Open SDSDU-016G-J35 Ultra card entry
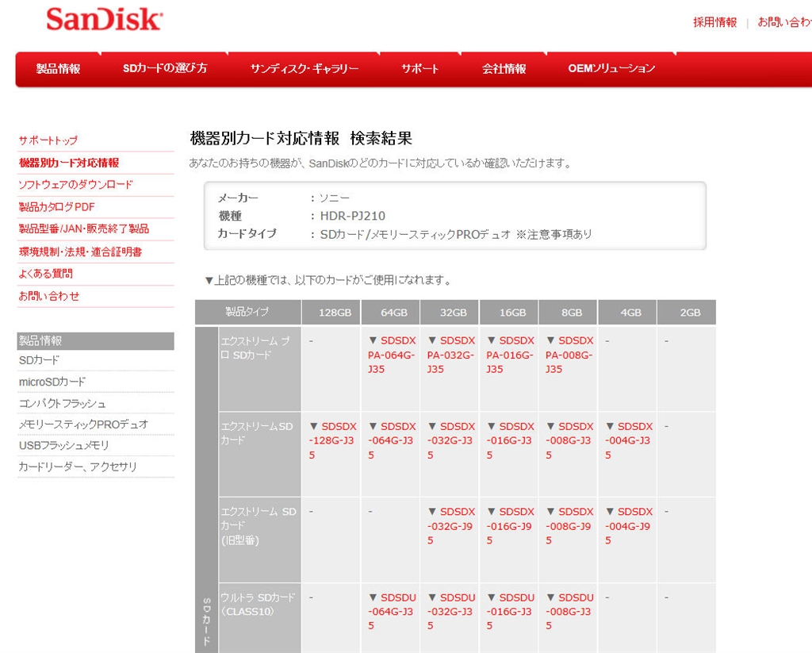 [x=510, y=612]
